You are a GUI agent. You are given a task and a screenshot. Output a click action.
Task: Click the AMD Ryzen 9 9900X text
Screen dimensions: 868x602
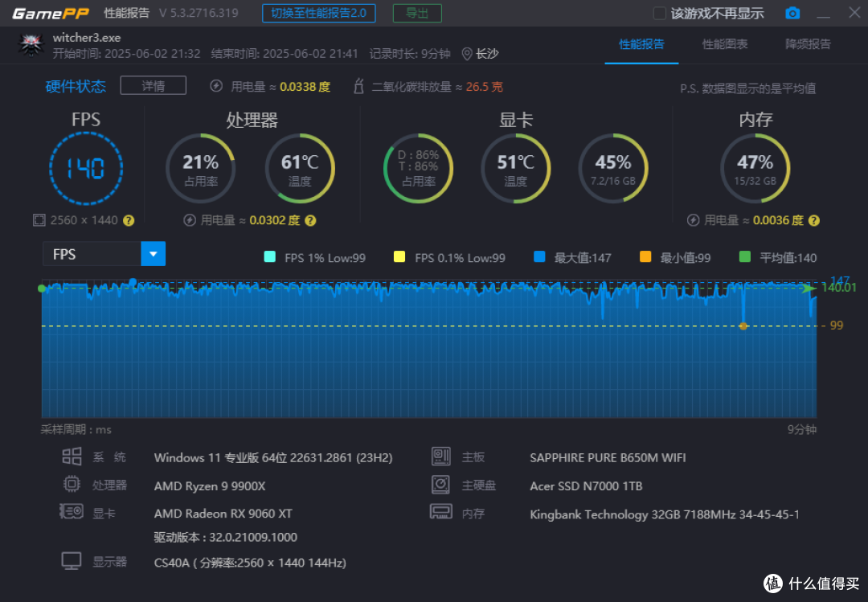click(210, 486)
